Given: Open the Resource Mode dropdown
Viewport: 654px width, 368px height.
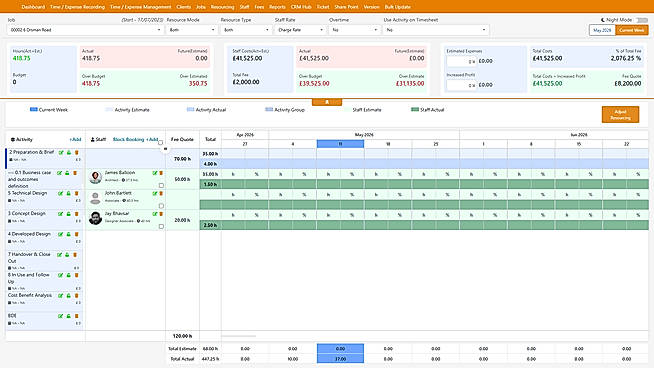Looking at the screenshot, I should coord(191,30).
